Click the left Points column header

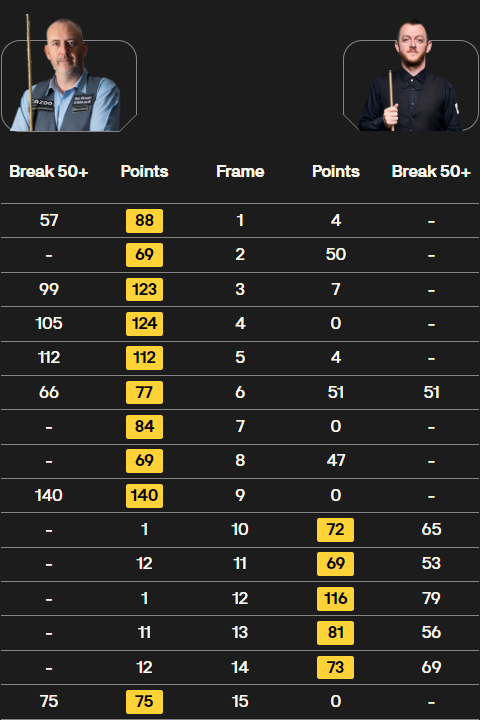[x=144, y=171]
